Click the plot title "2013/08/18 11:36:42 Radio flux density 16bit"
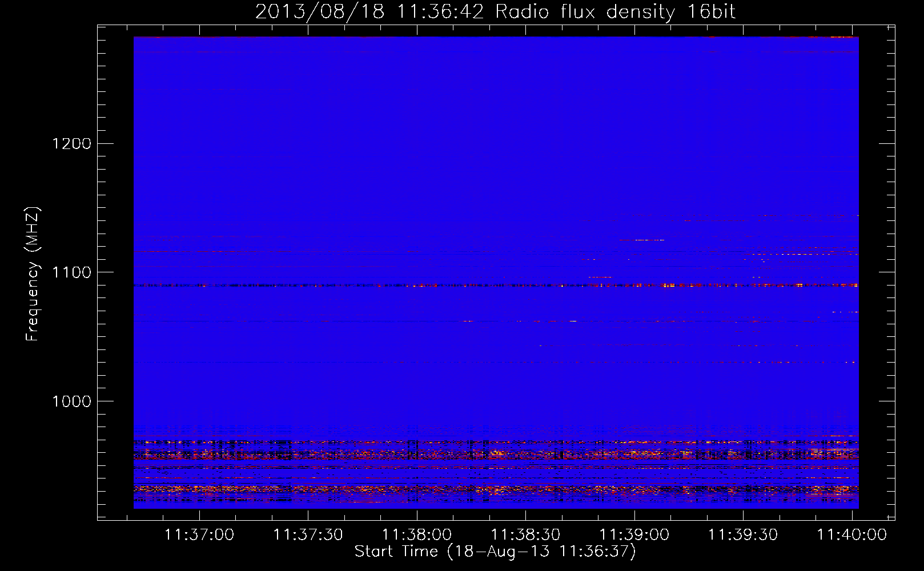The height and width of the screenshot is (571, 924). [495, 12]
